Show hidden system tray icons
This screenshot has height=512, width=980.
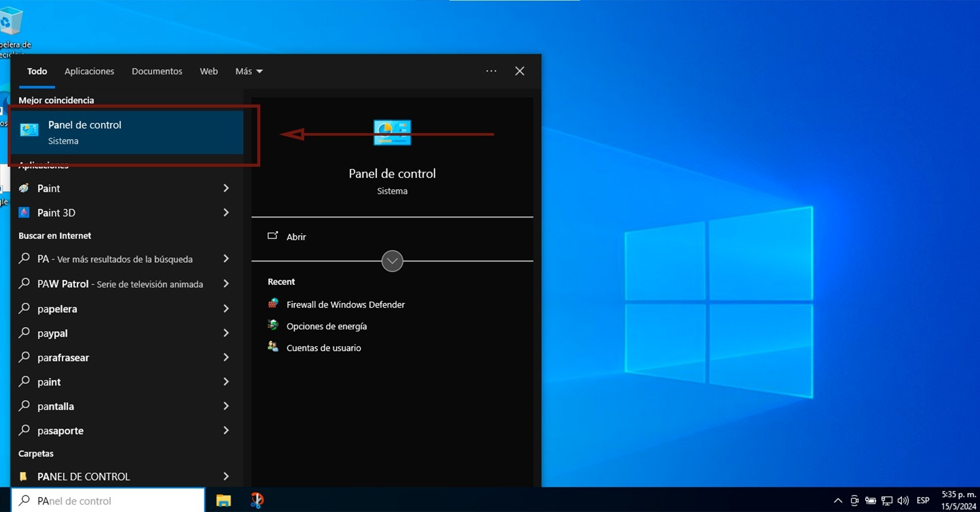(838, 501)
